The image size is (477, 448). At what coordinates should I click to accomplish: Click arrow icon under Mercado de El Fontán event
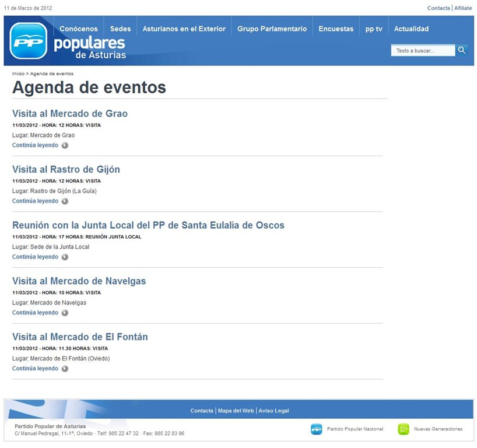[x=65, y=369]
